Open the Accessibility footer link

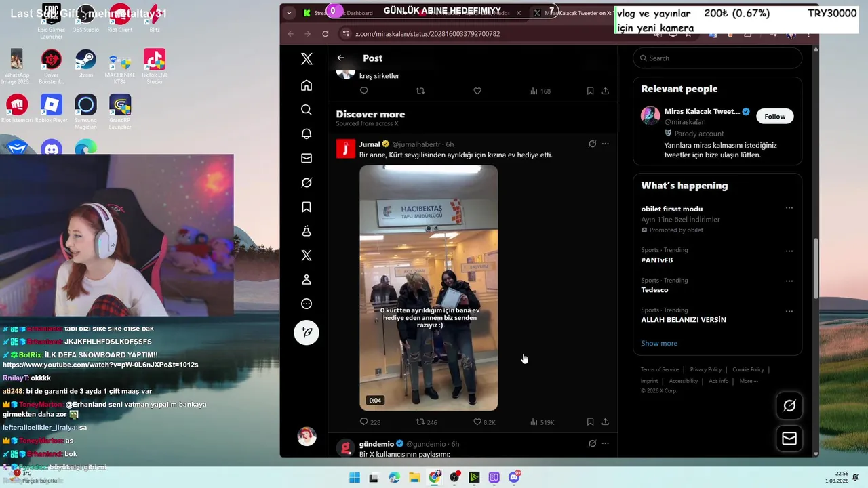pos(683,381)
